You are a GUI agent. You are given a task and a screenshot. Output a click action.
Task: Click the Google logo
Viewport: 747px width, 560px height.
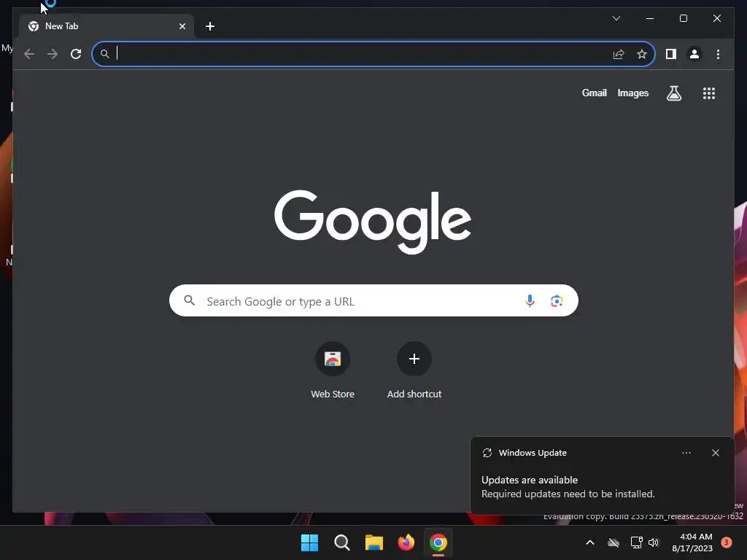click(x=373, y=222)
